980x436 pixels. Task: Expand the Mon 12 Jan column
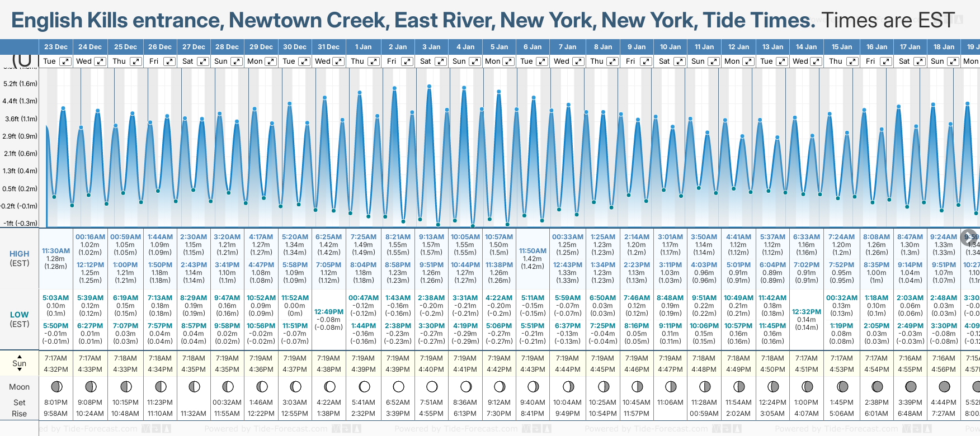pos(748,61)
